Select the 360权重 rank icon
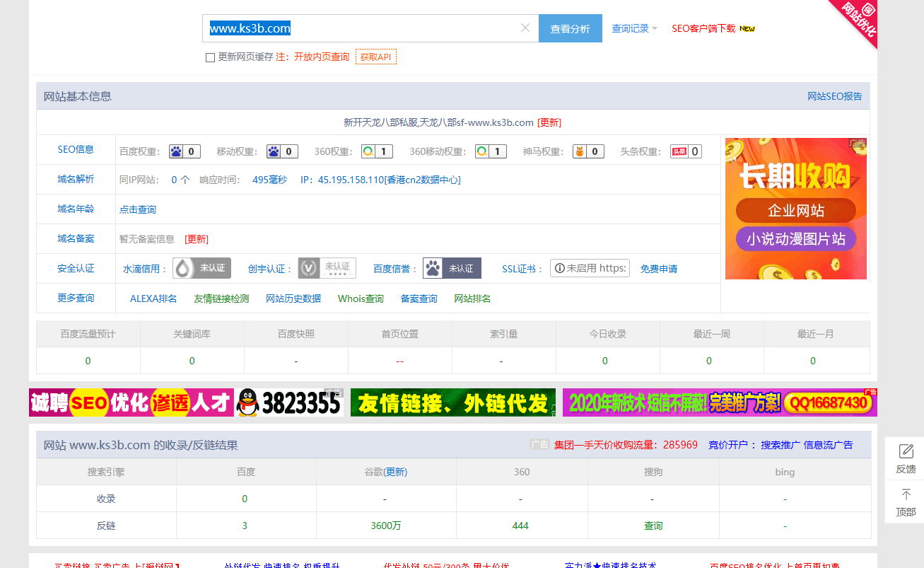This screenshot has width=924, height=568. [x=368, y=151]
